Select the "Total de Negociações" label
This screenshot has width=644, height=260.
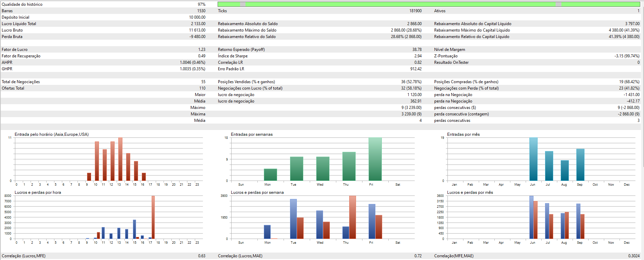21,82
